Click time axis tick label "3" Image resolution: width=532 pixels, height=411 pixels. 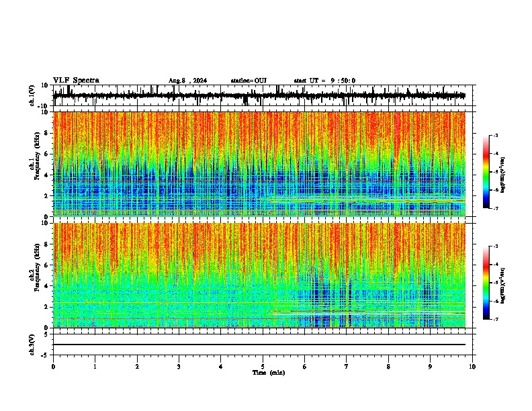[179, 367]
